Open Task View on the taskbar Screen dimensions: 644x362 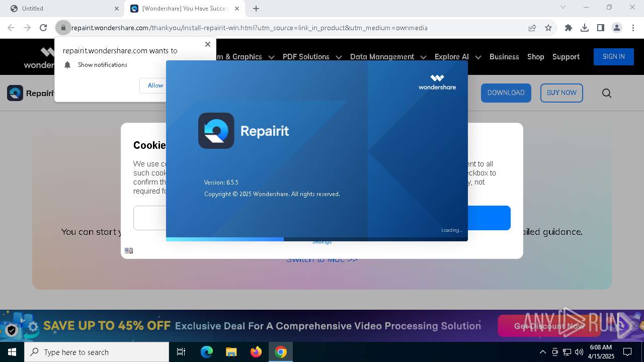(181, 352)
